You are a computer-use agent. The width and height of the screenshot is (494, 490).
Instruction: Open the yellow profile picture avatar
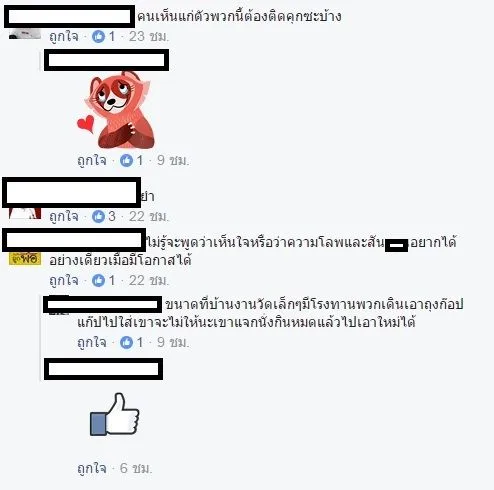coord(25,259)
